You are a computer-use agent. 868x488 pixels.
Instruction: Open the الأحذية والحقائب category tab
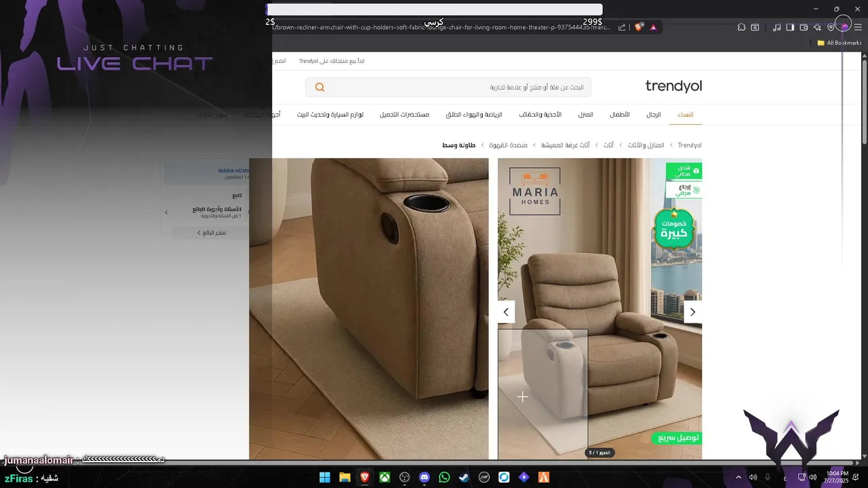pyautogui.click(x=540, y=115)
